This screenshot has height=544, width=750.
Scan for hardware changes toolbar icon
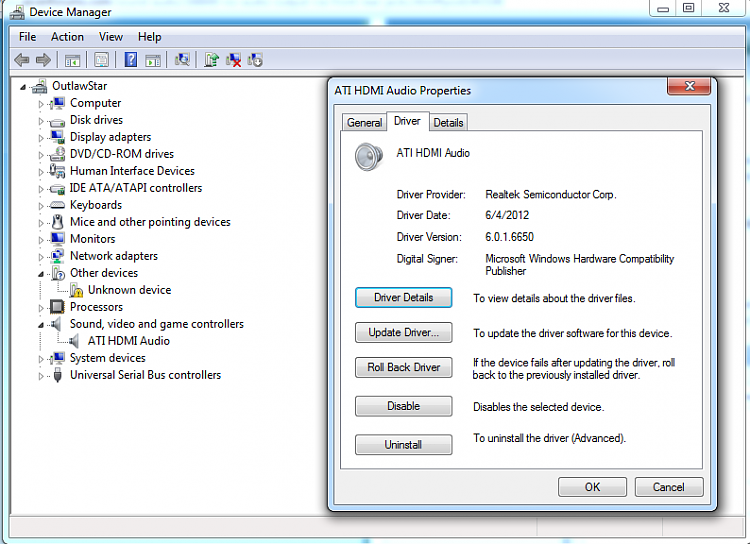(182, 60)
